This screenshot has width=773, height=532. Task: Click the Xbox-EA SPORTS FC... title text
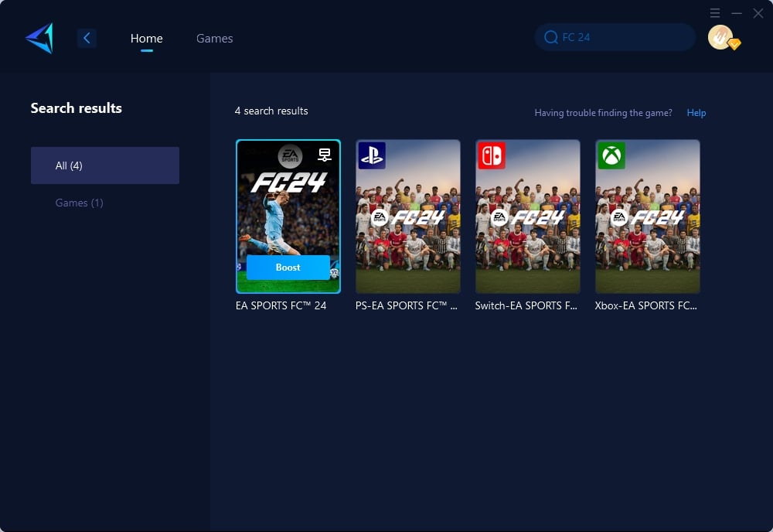645,305
